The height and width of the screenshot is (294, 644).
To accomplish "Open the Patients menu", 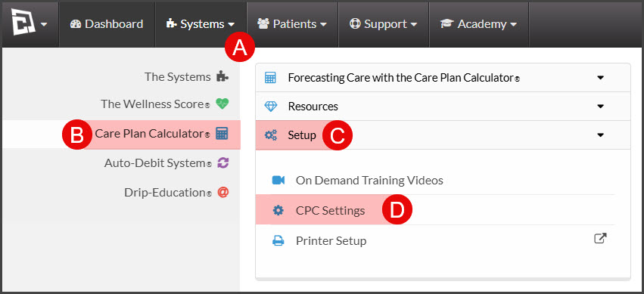I will click(x=292, y=24).
